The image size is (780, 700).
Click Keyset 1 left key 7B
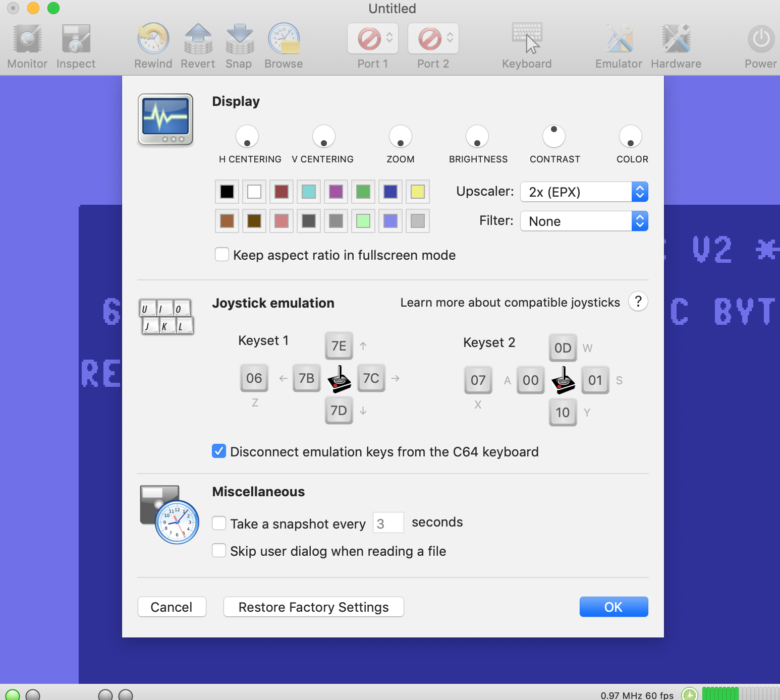307,378
